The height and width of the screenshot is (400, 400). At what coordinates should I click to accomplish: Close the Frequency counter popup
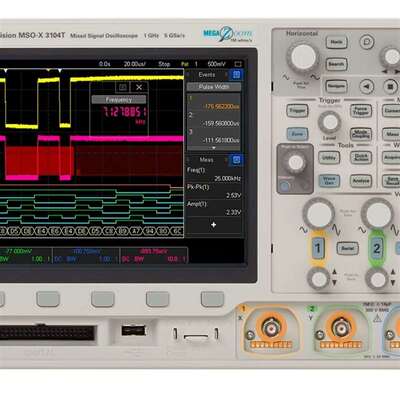(x=139, y=87)
